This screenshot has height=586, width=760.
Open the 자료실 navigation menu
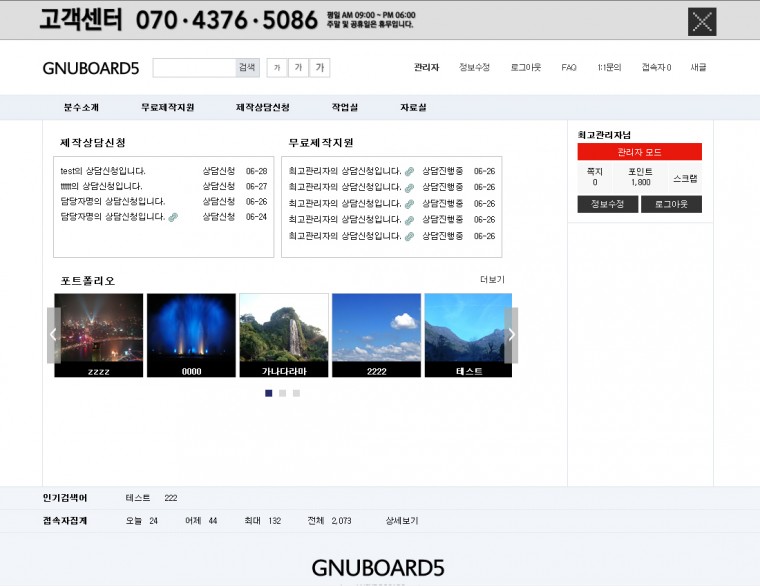click(413, 107)
